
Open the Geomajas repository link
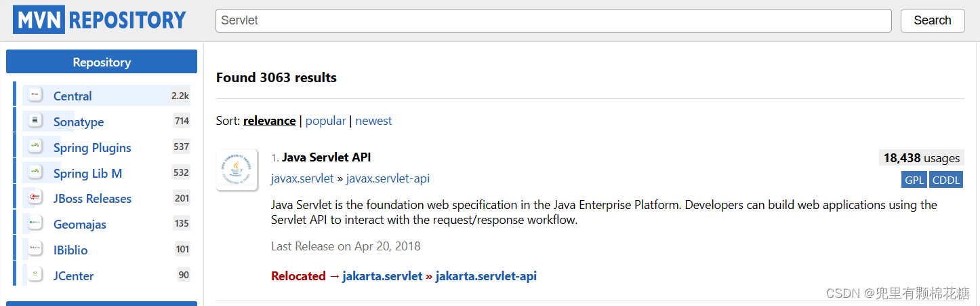[x=80, y=225]
